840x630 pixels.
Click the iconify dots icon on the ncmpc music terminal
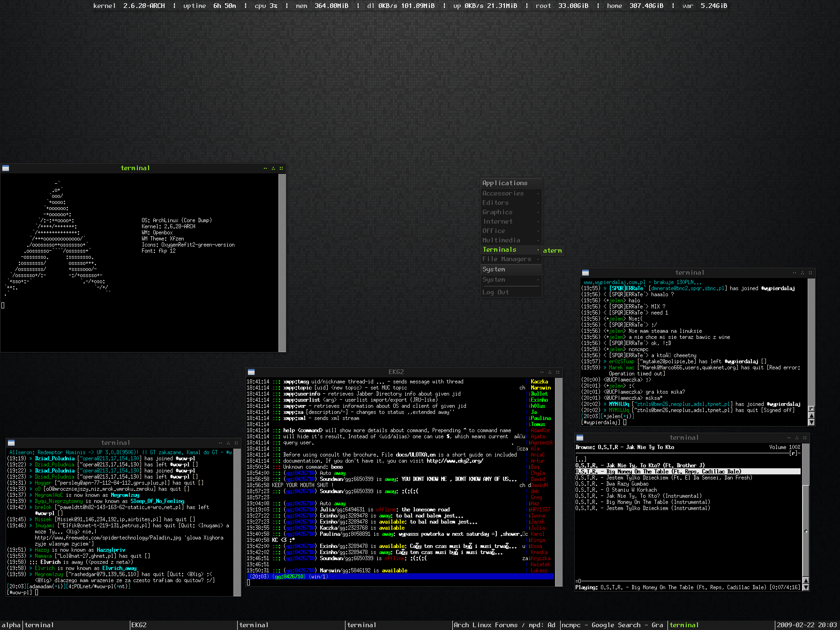click(x=789, y=438)
